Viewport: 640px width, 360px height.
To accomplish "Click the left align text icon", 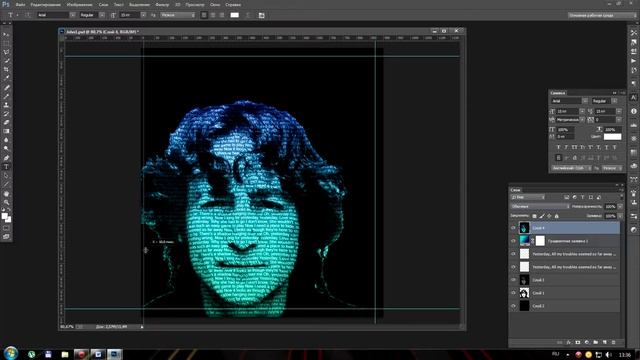I will click(x=204, y=15).
